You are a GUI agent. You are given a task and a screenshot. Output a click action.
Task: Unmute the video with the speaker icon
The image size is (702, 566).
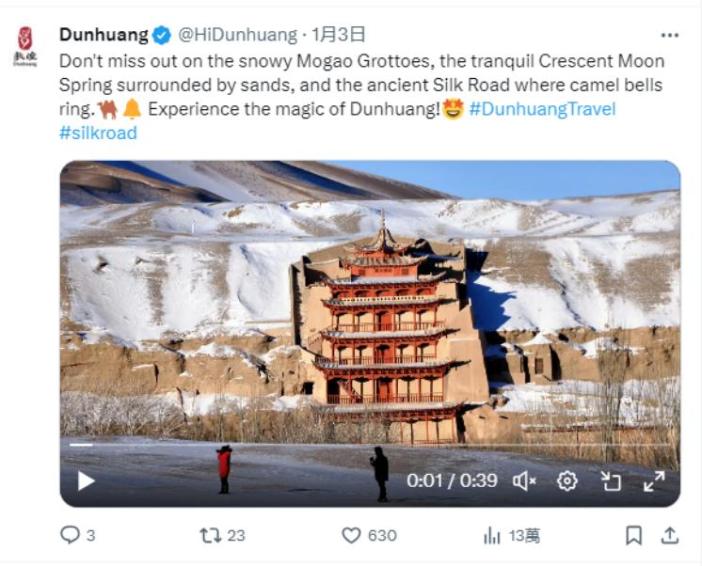coord(524,481)
